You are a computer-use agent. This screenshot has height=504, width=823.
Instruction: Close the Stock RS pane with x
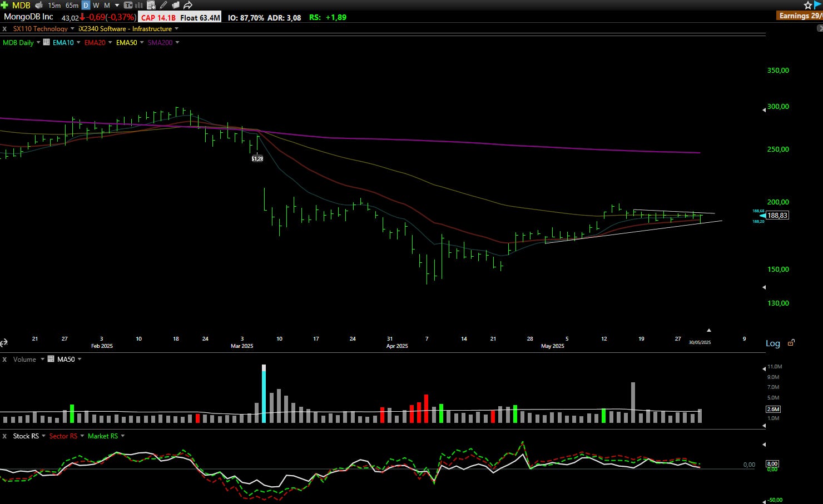4,436
